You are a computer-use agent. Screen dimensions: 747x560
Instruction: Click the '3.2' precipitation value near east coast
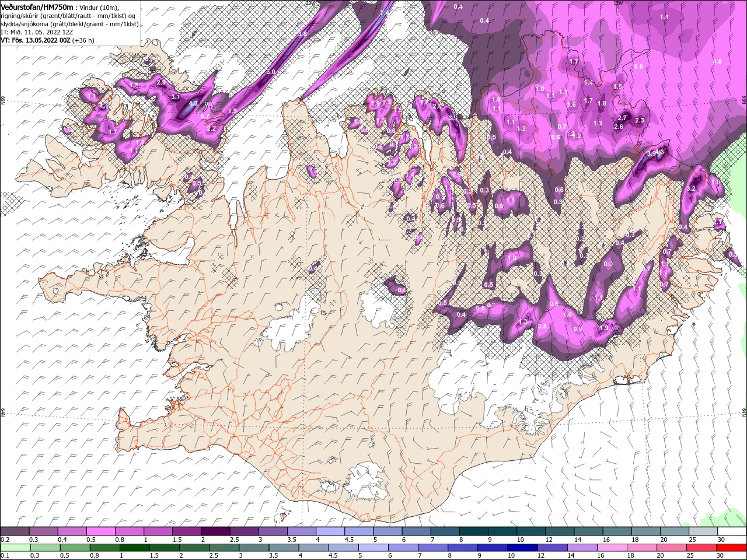[x=692, y=188]
